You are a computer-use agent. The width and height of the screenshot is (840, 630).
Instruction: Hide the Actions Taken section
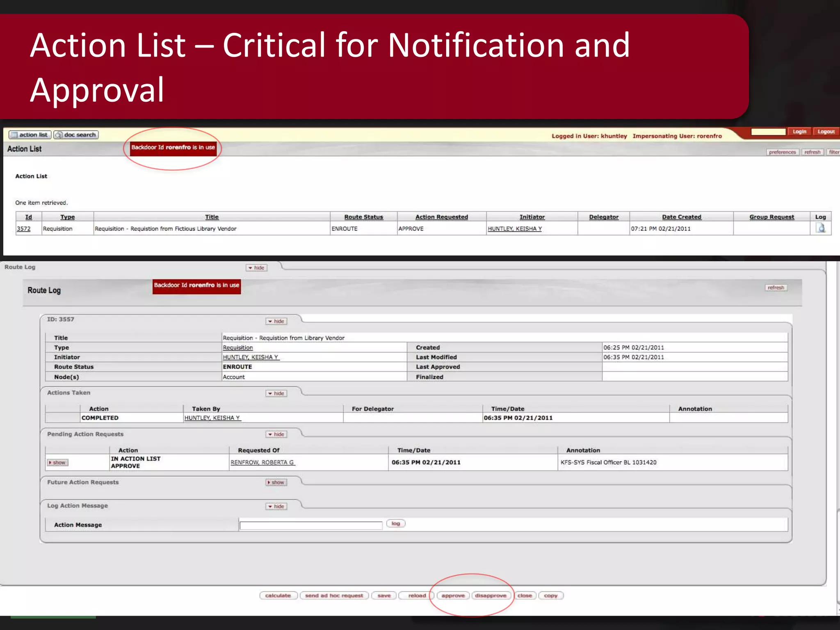point(276,393)
